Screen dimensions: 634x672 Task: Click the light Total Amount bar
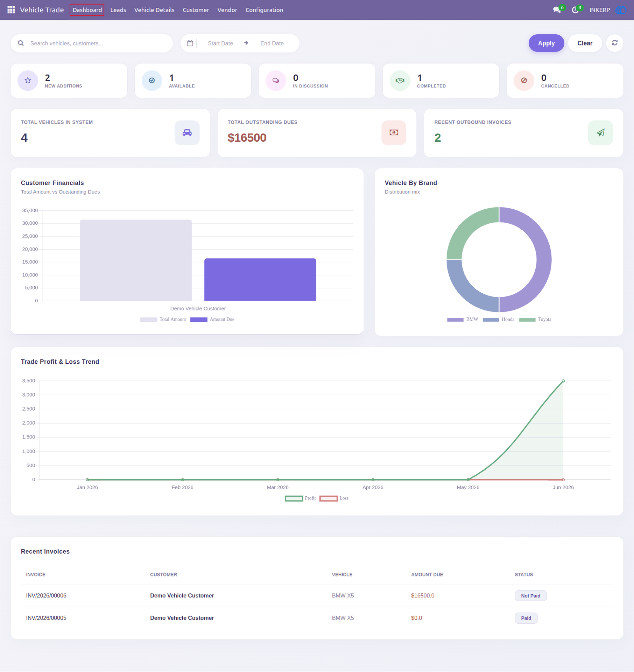coord(136,260)
